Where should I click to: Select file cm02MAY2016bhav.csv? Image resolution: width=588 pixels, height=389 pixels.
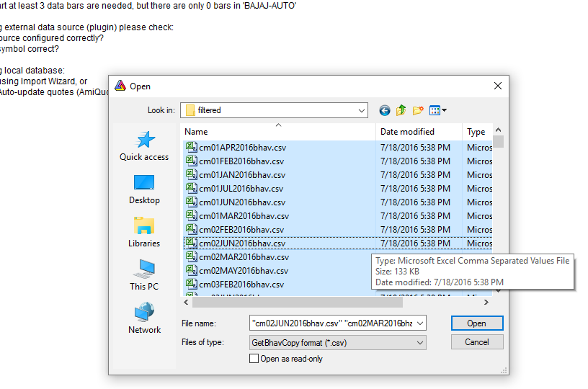(244, 271)
